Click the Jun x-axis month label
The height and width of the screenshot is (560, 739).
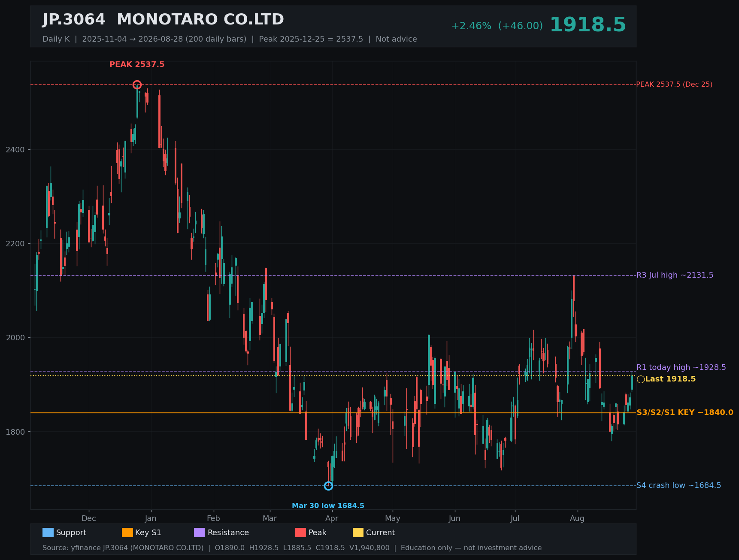(454, 518)
